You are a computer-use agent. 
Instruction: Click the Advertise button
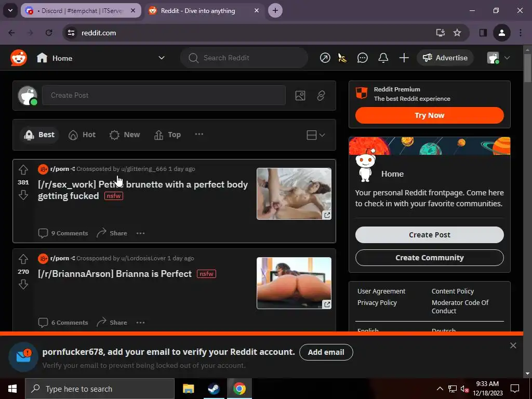pyautogui.click(x=445, y=58)
